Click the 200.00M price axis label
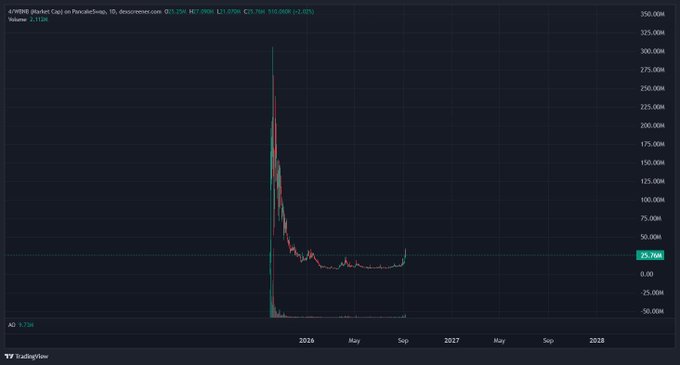 pos(652,125)
